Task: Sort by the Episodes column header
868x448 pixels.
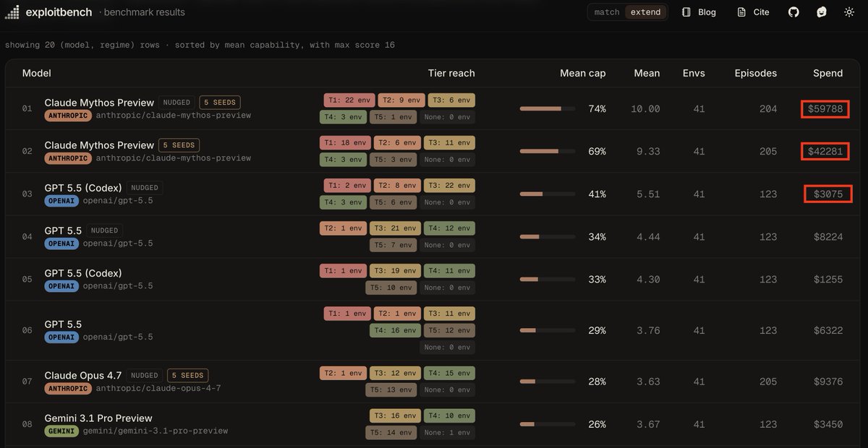Action: click(x=756, y=73)
